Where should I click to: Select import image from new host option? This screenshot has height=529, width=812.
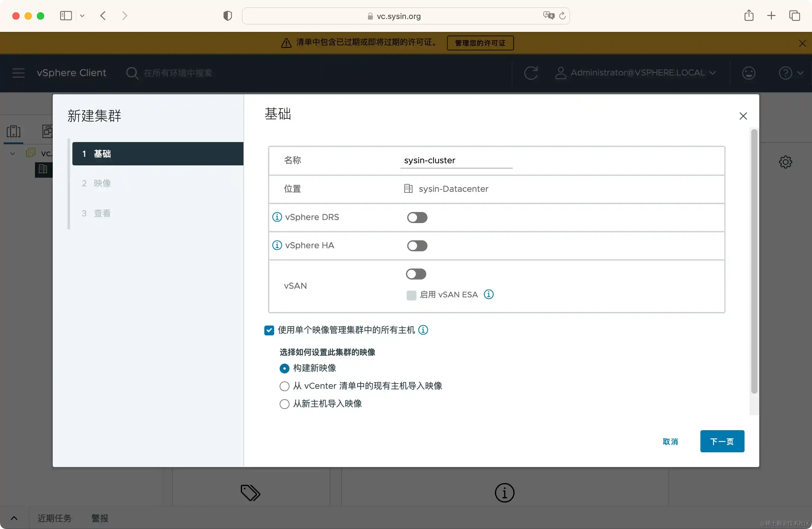(x=285, y=404)
